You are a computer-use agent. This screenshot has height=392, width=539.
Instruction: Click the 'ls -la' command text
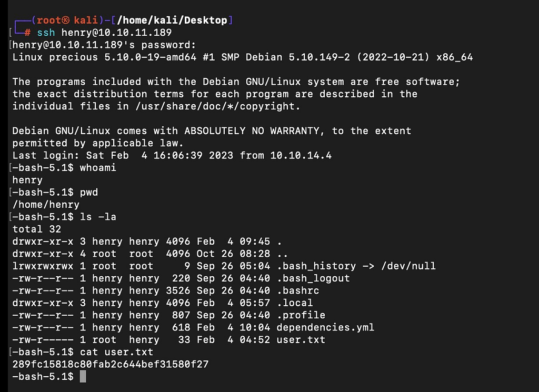[98, 217]
